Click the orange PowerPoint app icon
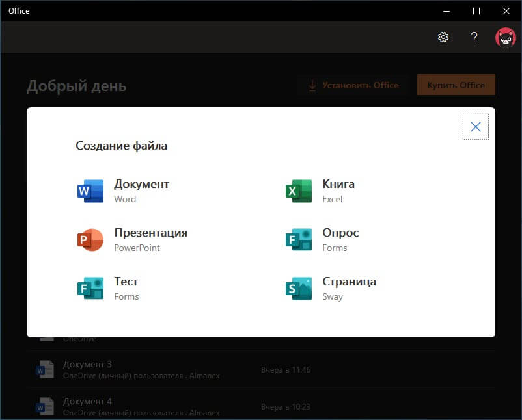Screen dimensions: 522x420 [x=90, y=240]
